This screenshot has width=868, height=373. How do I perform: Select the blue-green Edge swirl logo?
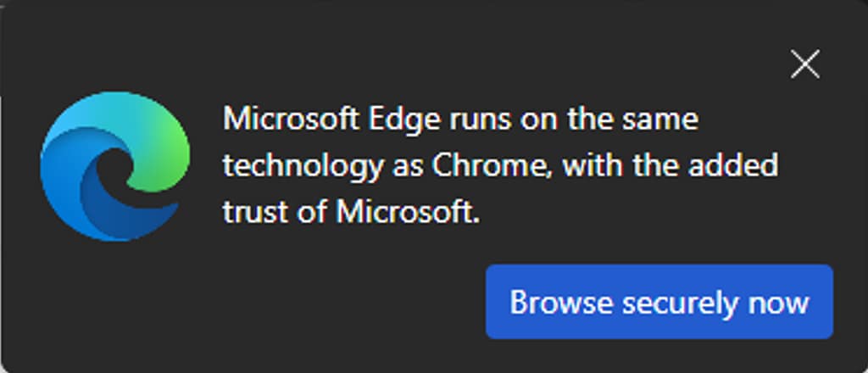tap(114, 167)
